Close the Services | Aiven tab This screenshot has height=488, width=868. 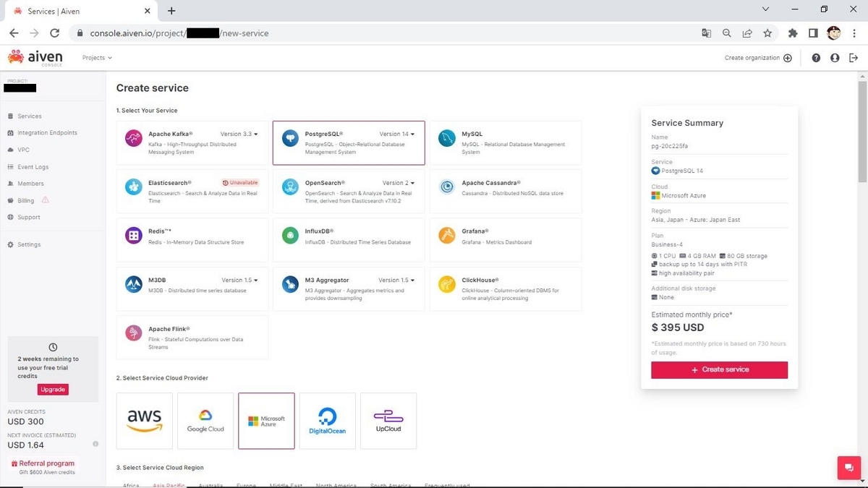tap(147, 11)
